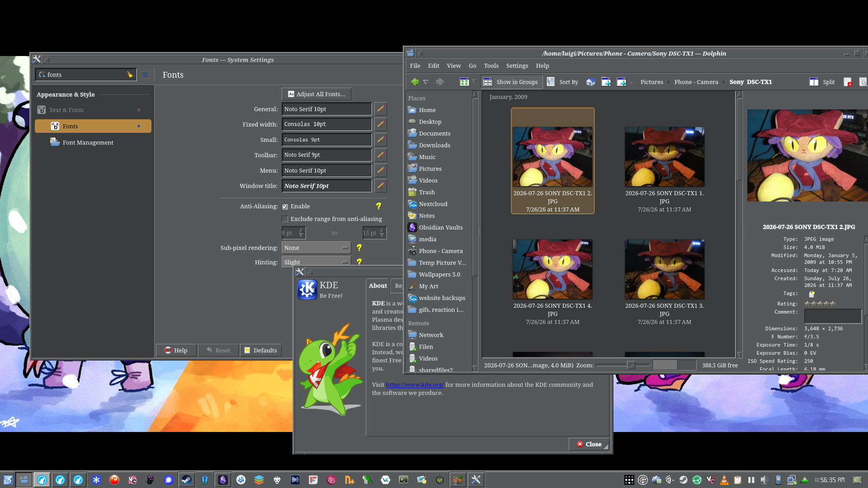Click the tag icon next to Tags in info panel
The width and height of the screenshot is (868, 488).
click(x=811, y=294)
